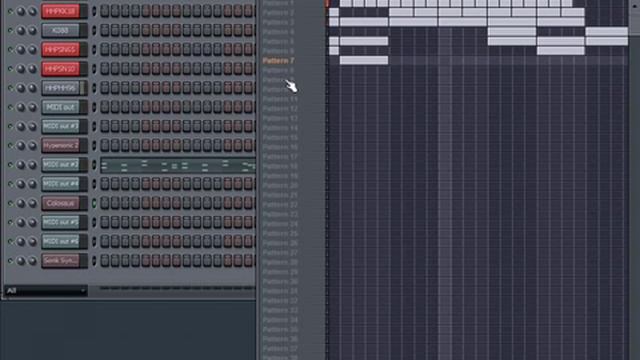This screenshot has height=360, width=640.
Task: Enable first step of the HHPSN55 channel
Action: [x=105, y=50]
